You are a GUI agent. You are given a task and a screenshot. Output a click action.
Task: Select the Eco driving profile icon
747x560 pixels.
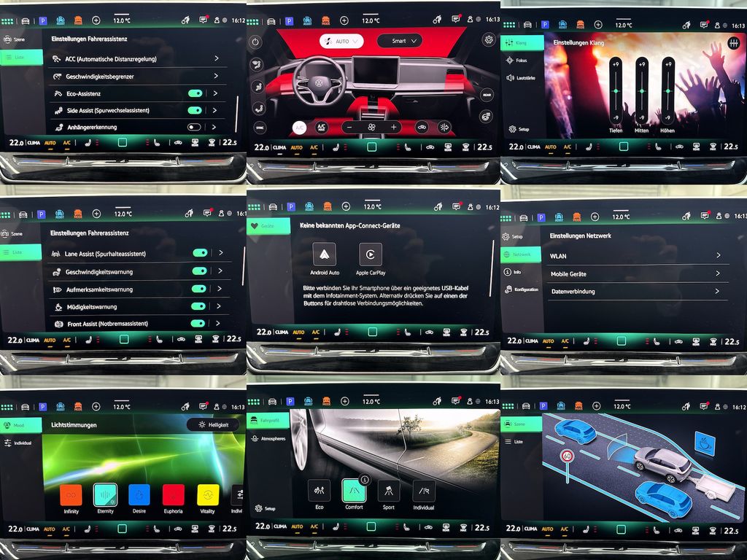coord(319,490)
